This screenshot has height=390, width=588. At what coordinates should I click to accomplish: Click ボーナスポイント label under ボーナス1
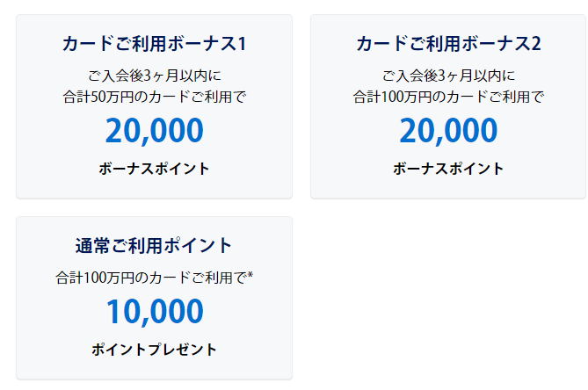tap(154, 169)
